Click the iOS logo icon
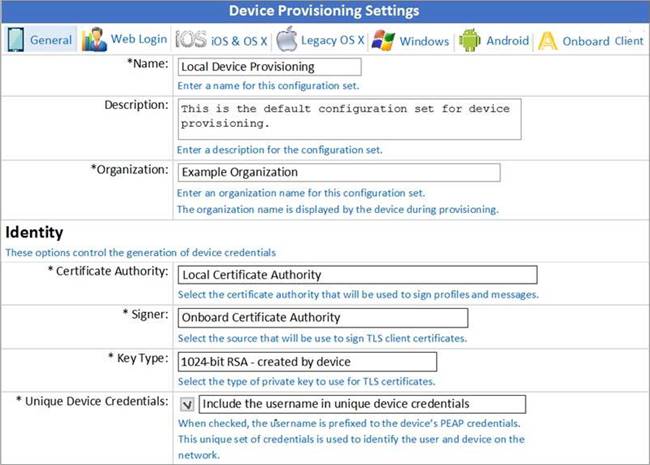 [190, 41]
